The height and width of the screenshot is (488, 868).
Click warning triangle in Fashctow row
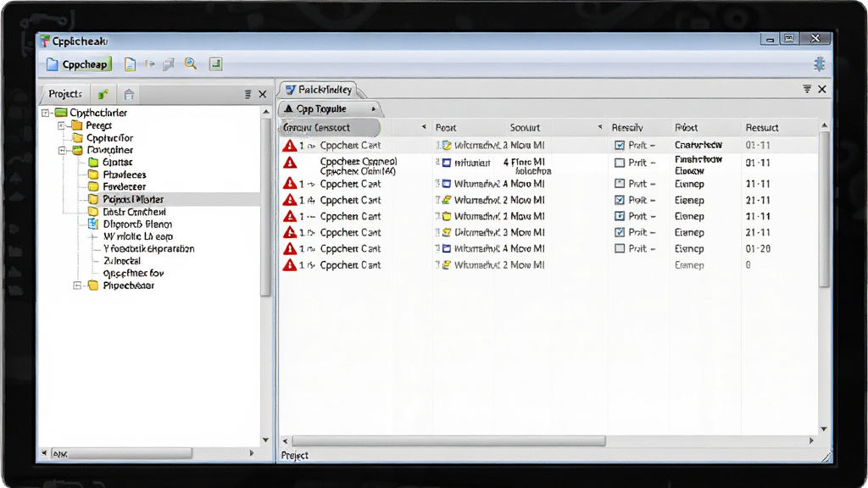[x=290, y=164]
